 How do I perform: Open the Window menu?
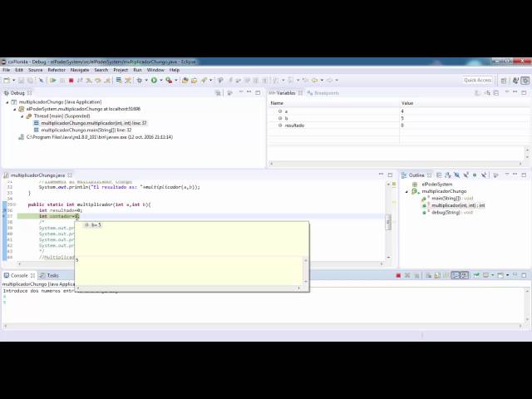point(155,70)
